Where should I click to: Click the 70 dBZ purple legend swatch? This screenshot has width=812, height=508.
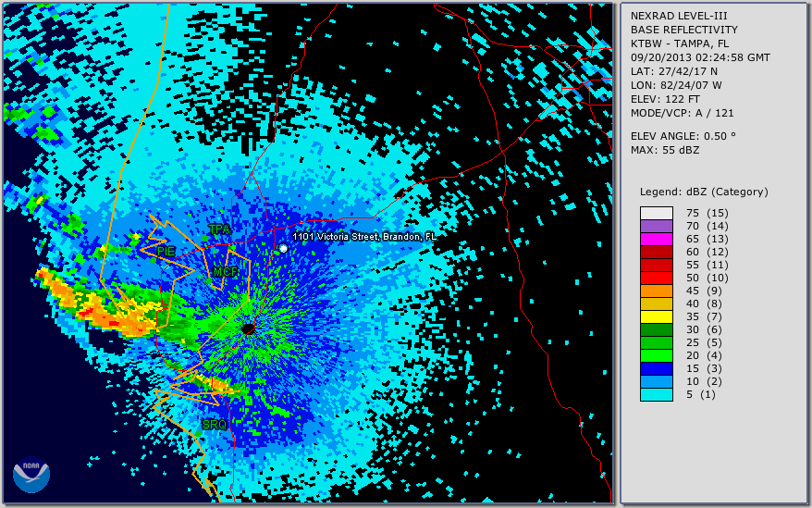[x=656, y=226]
